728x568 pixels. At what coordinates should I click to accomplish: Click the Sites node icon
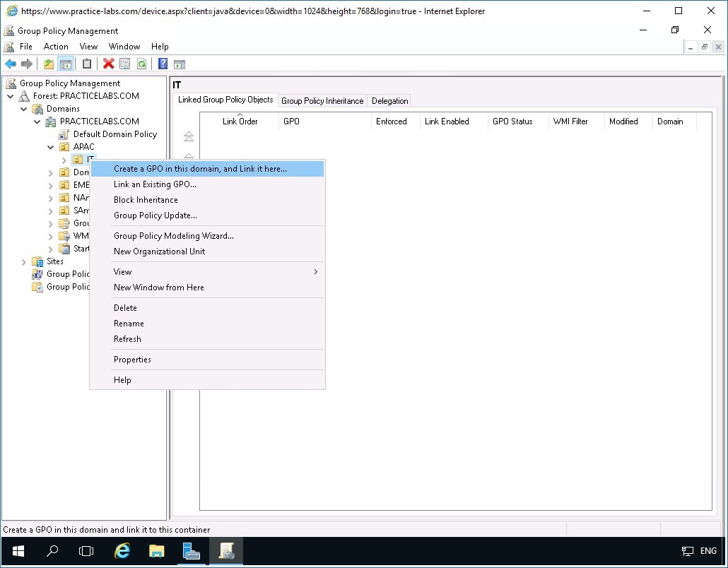(x=37, y=261)
